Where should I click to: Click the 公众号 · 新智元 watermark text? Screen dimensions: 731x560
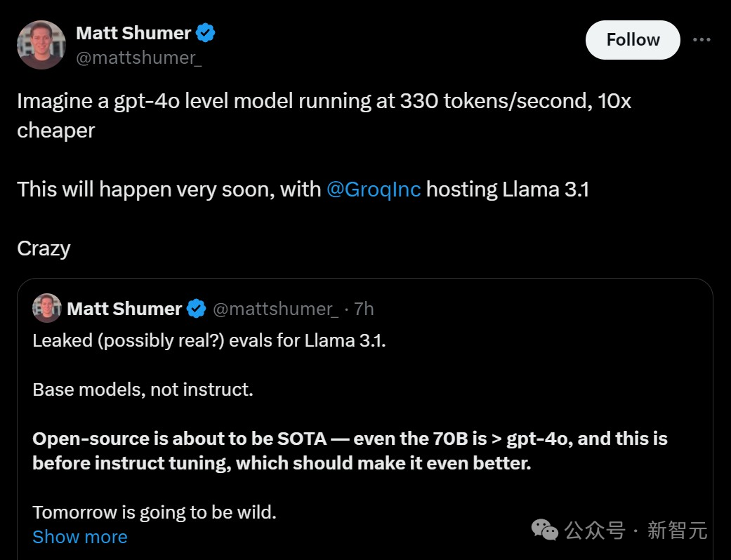(636, 531)
